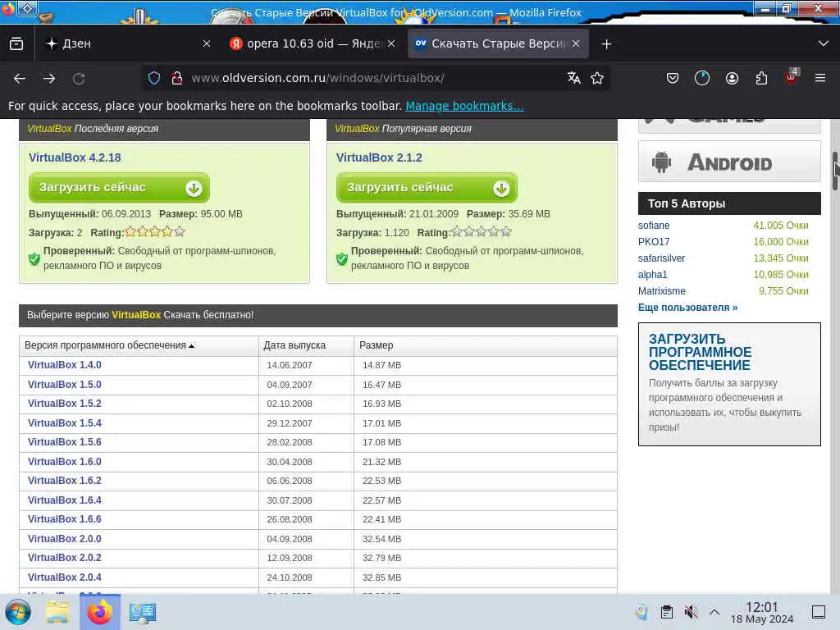Open the Manage bookmarks link

pos(464,106)
